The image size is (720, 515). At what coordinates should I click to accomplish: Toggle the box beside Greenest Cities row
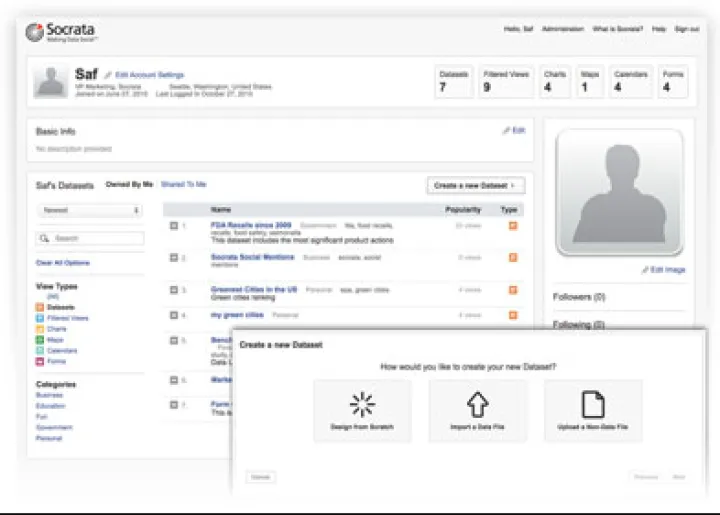click(x=174, y=290)
